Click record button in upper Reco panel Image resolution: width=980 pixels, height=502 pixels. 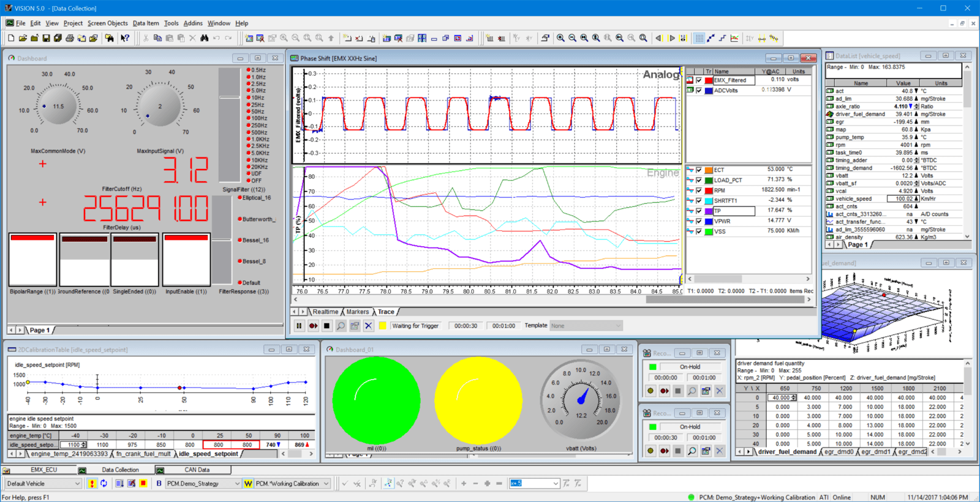coord(664,391)
